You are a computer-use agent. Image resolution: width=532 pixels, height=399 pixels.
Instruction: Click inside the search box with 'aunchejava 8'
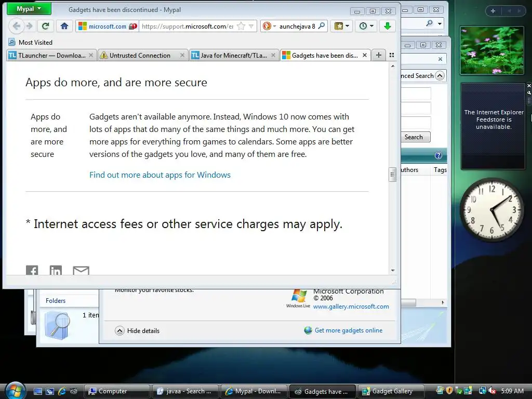click(297, 26)
